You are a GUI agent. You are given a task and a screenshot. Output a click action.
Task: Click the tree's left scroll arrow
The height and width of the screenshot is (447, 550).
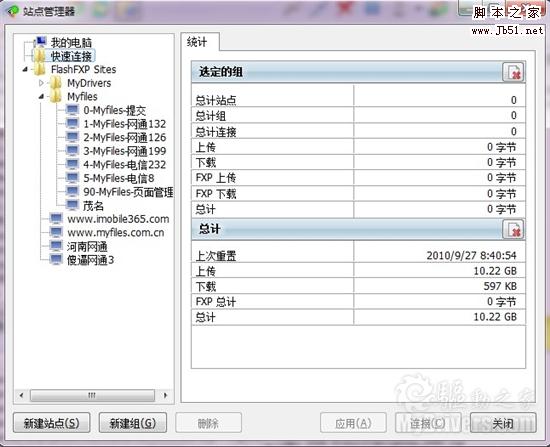pos(21,395)
